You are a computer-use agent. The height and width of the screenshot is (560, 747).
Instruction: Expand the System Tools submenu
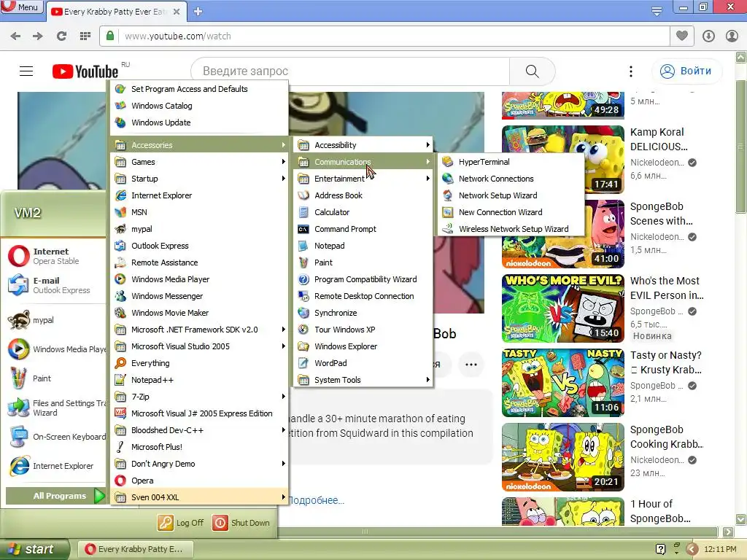(363, 380)
